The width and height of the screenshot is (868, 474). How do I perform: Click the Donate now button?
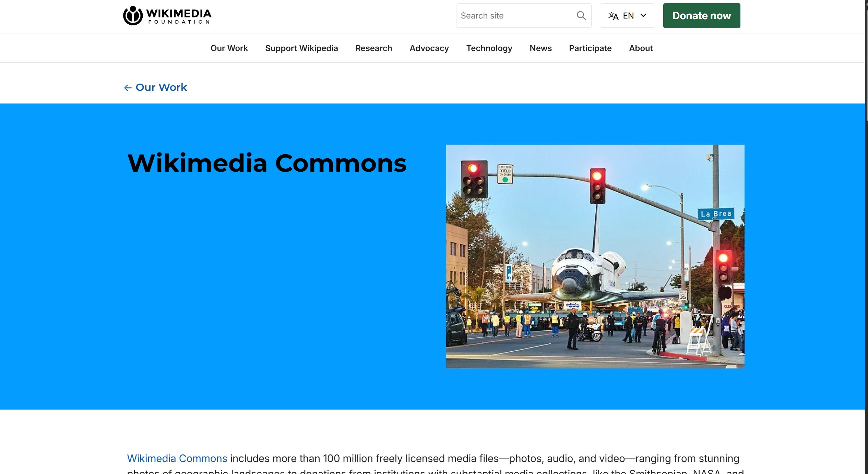[x=701, y=15]
